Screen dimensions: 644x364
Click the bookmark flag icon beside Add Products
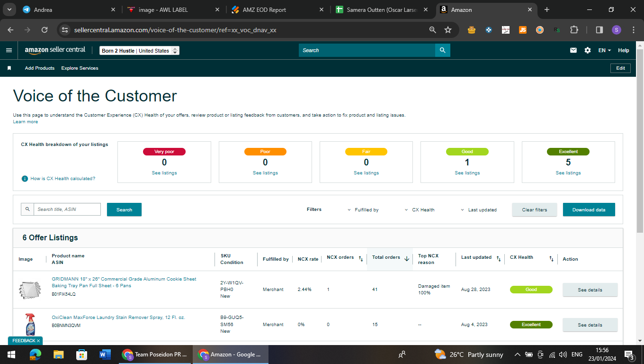[9, 68]
